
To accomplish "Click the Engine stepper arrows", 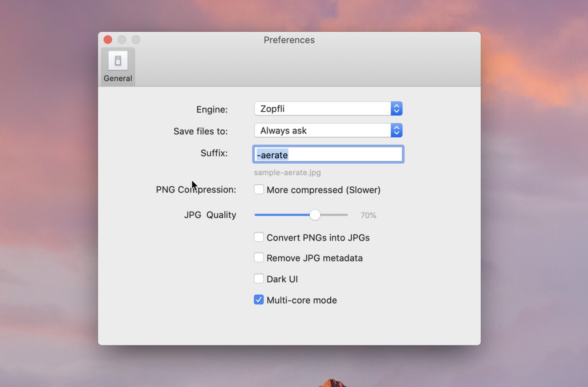I will (x=396, y=108).
